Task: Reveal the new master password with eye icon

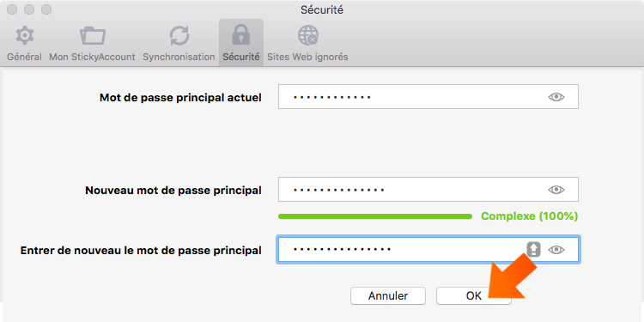Action: click(556, 190)
